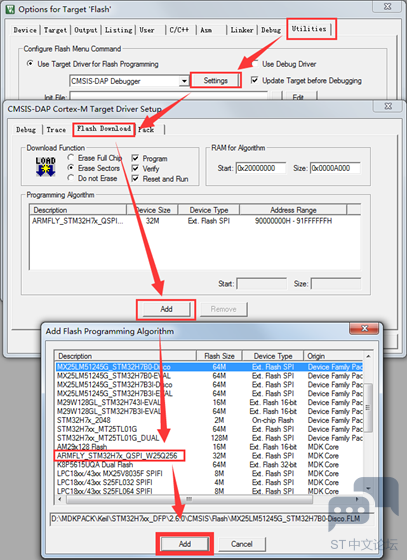The image size is (407, 560).
Task: Click Add in Add Flash Programming Algorithm
Action: [x=185, y=544]
